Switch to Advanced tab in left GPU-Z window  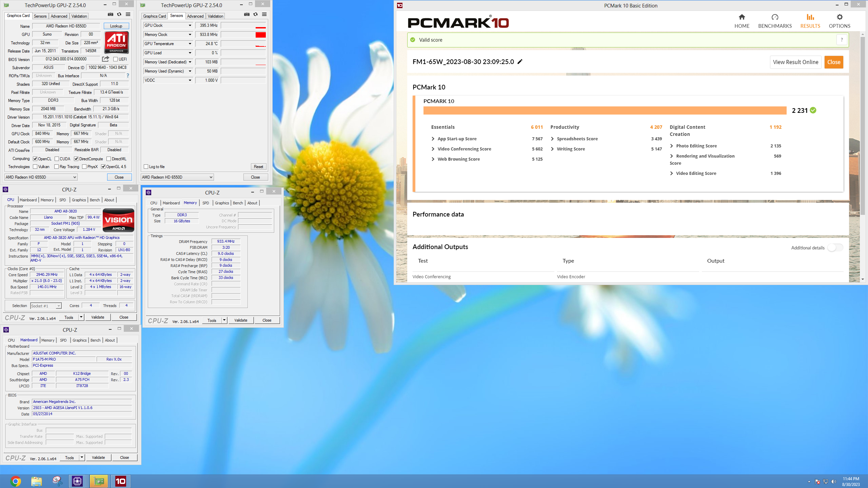(59, 16)
